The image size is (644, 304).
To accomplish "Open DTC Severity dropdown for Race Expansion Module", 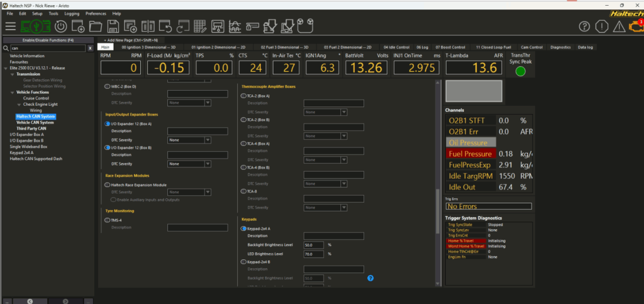I will point(189,192).
